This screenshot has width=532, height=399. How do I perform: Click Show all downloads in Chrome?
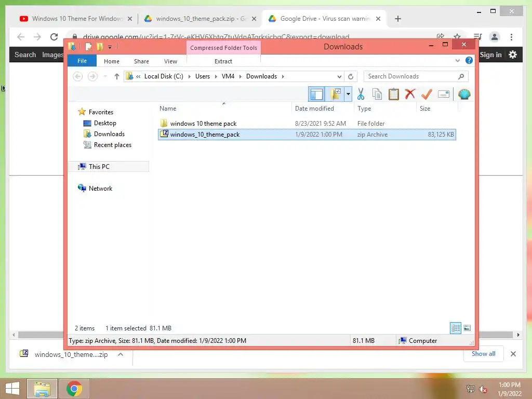[x=483, y=353]
